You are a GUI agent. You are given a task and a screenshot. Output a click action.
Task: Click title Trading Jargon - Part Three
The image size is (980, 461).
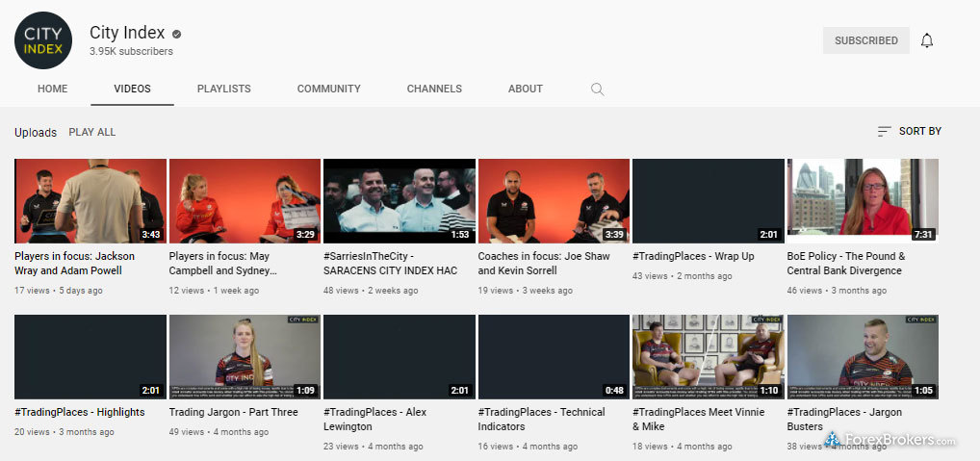(x=234, y=412)
